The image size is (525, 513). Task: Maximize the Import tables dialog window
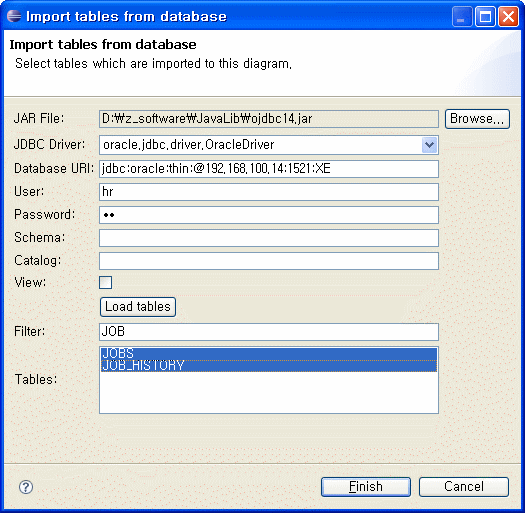[x=485, y=16]
